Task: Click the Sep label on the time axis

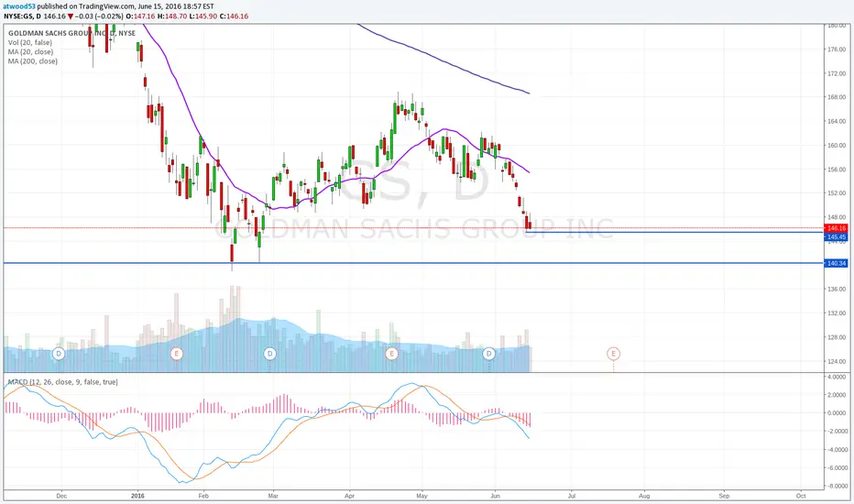Action: [x=724, y=496]
